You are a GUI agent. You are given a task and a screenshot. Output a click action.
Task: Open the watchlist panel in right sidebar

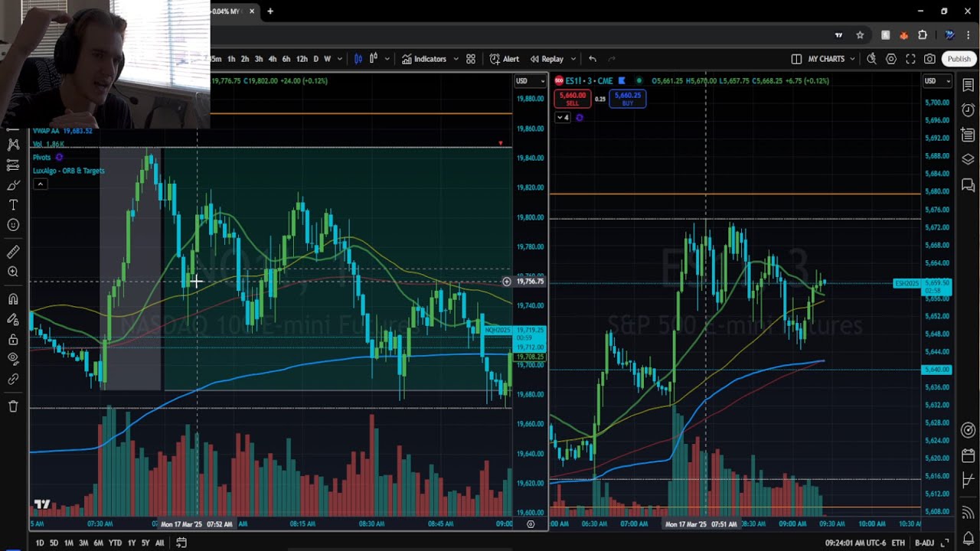(968, 84)
